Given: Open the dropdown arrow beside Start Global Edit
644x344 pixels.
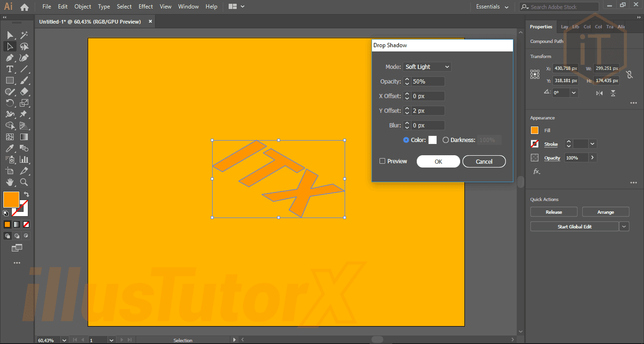Looking at the screenshot, I should [x=624, y=227].
